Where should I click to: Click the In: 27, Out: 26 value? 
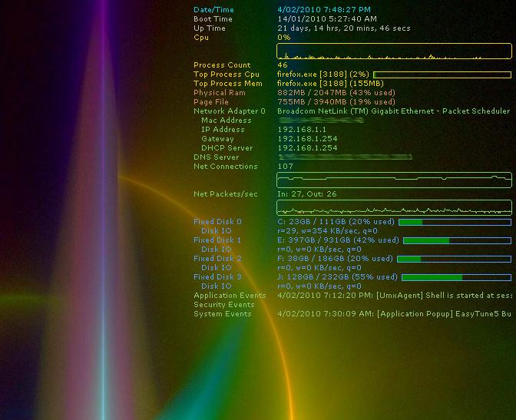[x=307, y=194]
